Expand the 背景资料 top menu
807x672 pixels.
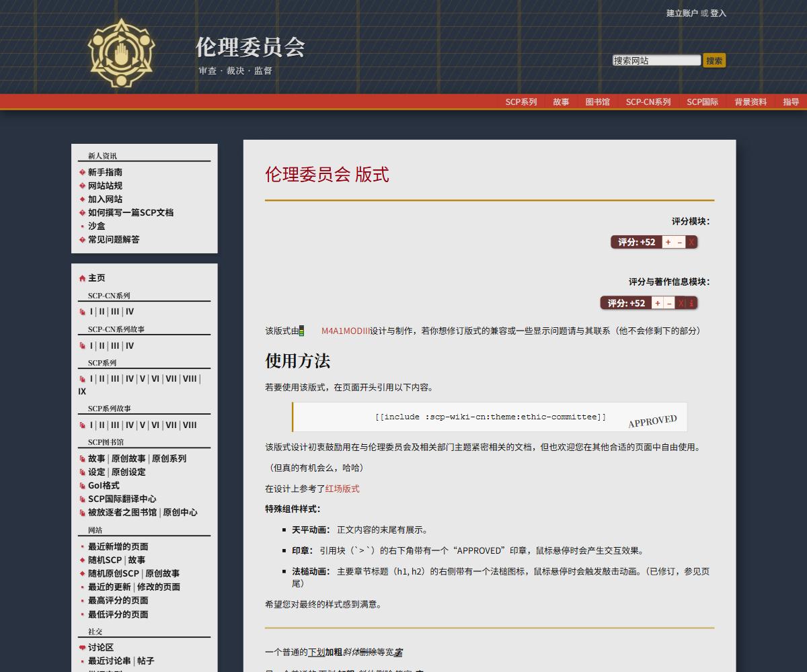click(751, 102)
